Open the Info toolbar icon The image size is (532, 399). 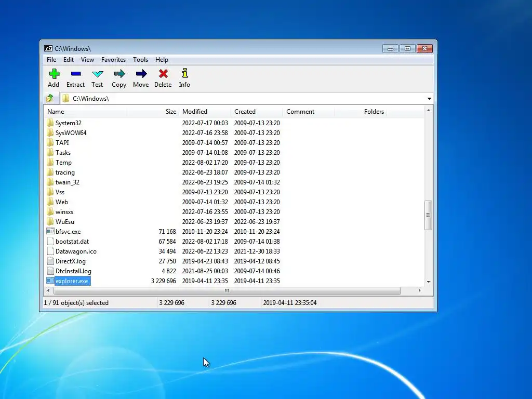(184, 73)
